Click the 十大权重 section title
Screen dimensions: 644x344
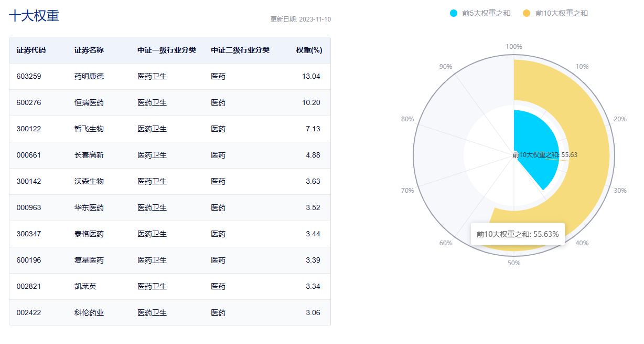[34, 16]
